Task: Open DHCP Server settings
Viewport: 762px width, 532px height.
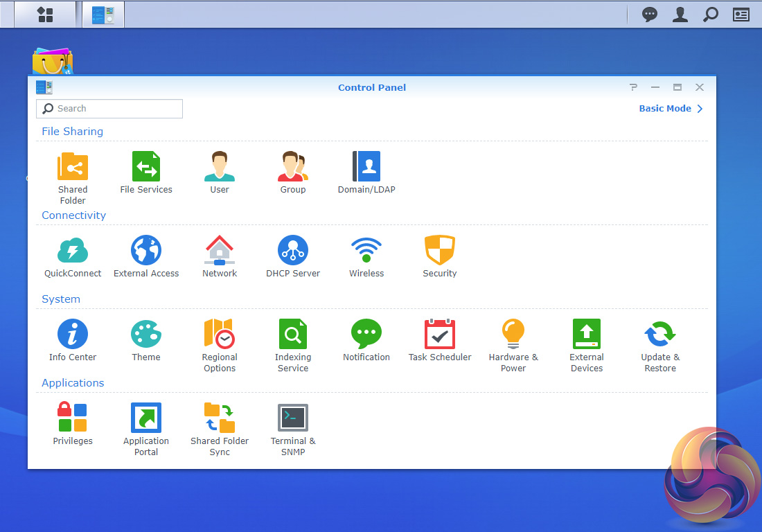Action: 292,256
